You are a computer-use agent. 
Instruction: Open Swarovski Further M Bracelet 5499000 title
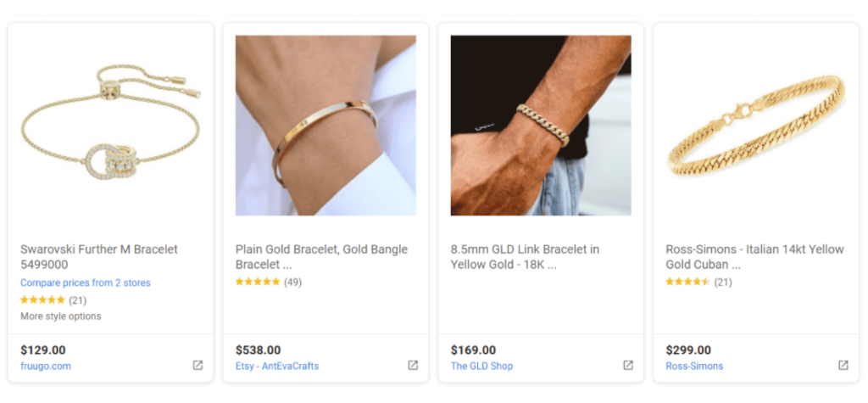[x=99, y=257]
